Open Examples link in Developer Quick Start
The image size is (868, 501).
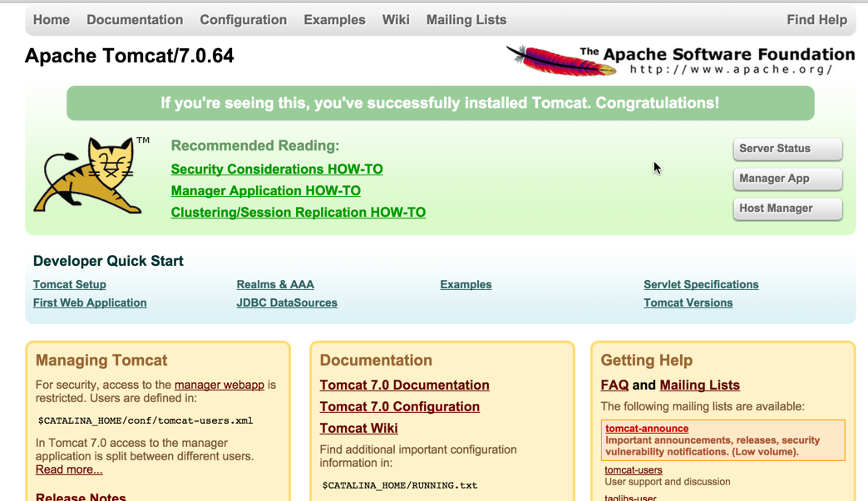coord(466,285)
